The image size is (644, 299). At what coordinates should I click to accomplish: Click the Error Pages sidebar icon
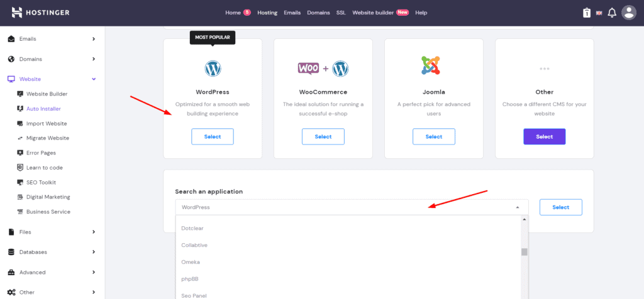tap(20, 153)
